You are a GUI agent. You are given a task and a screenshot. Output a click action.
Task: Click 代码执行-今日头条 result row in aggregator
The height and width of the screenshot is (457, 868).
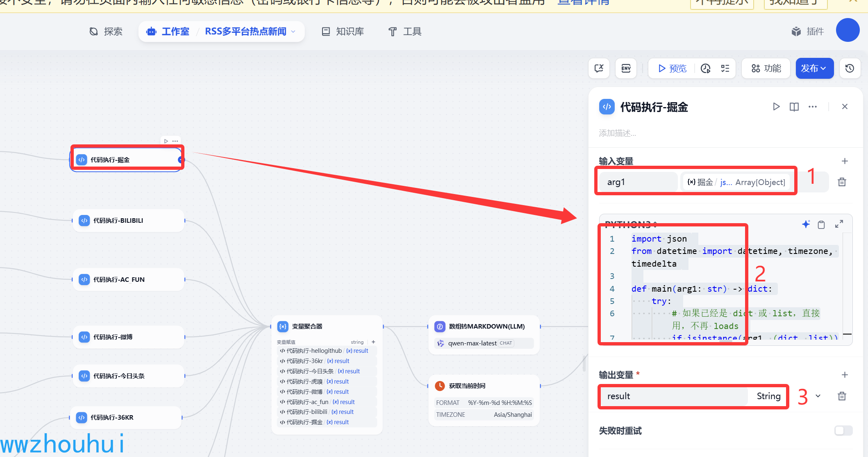coord(327,371)
